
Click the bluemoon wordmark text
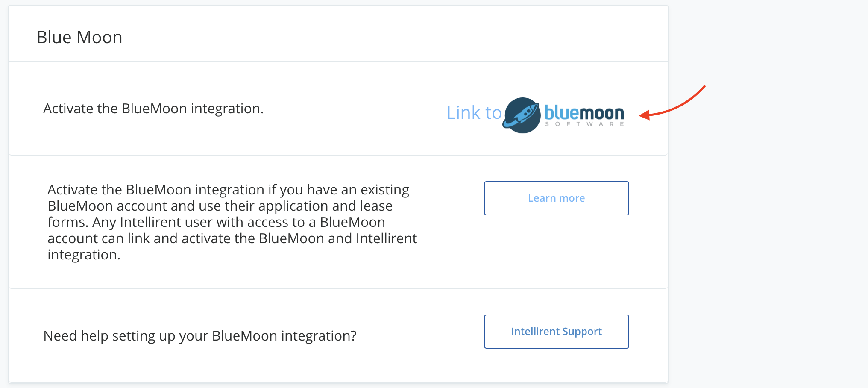coord(584,113)
